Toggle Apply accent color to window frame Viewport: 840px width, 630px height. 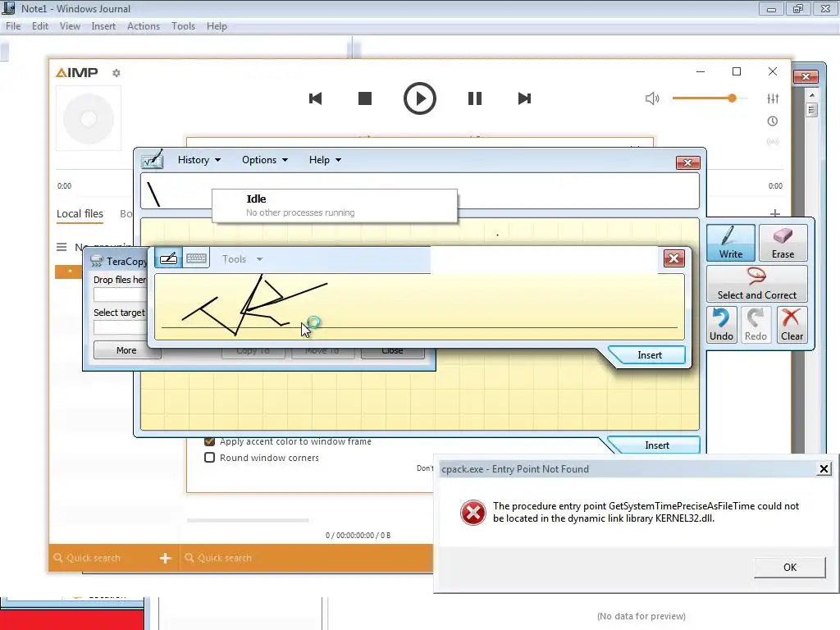209,441
